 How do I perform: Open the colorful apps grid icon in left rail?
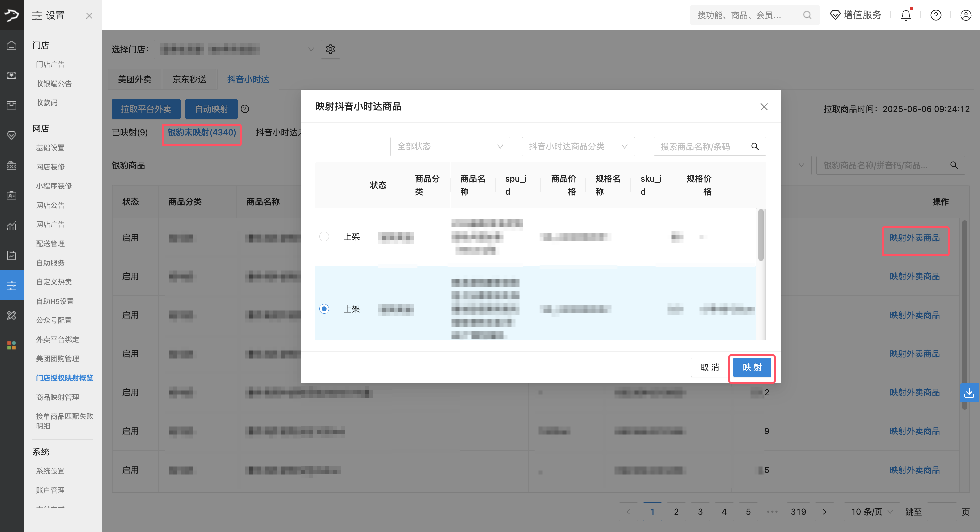tap(12, 345)
